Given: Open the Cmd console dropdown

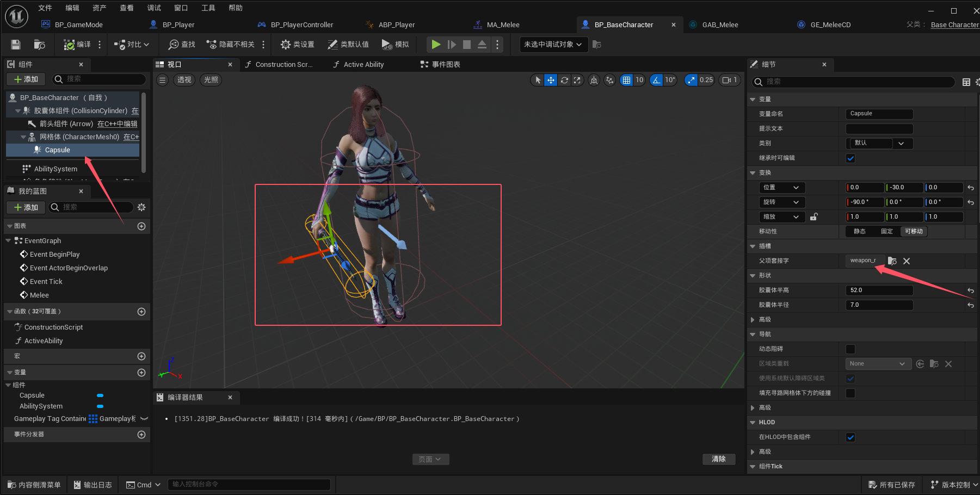Looking at the screenshot, I should (144, 485).
